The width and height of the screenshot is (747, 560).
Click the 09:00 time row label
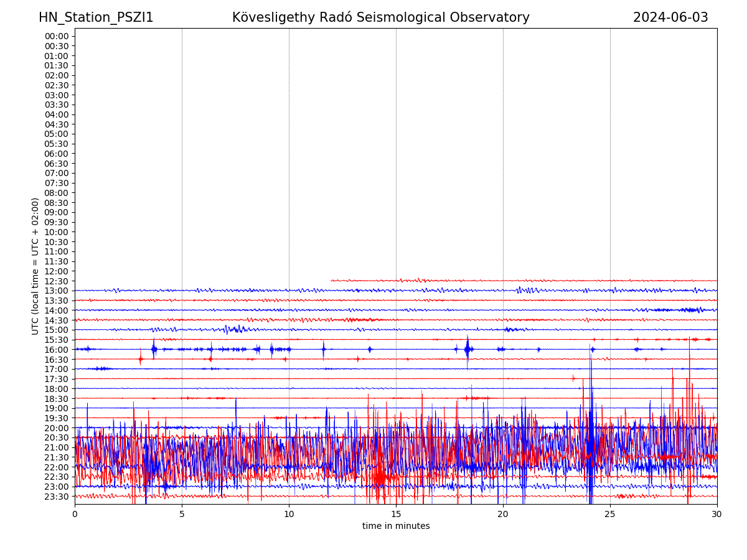[x=57, y=213]
